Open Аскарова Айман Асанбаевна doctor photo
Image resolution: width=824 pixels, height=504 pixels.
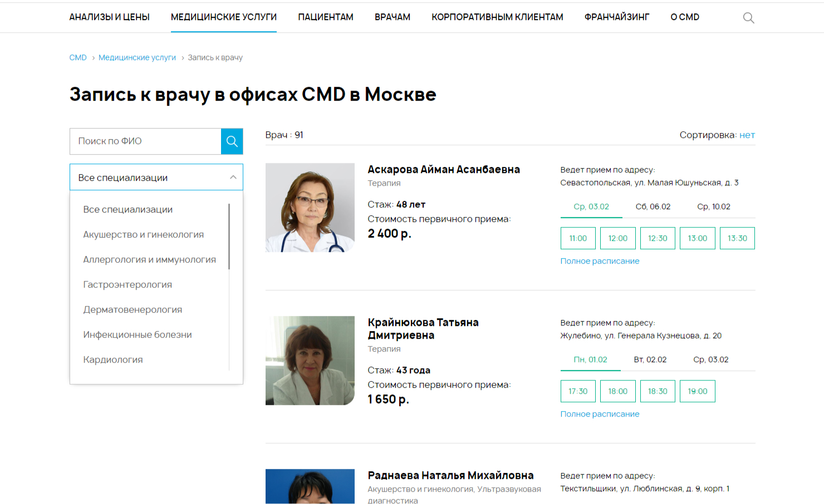[310, 207]
